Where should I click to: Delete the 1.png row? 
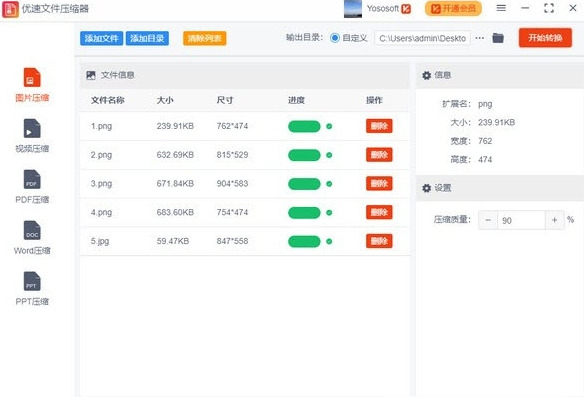coord(379,126)
